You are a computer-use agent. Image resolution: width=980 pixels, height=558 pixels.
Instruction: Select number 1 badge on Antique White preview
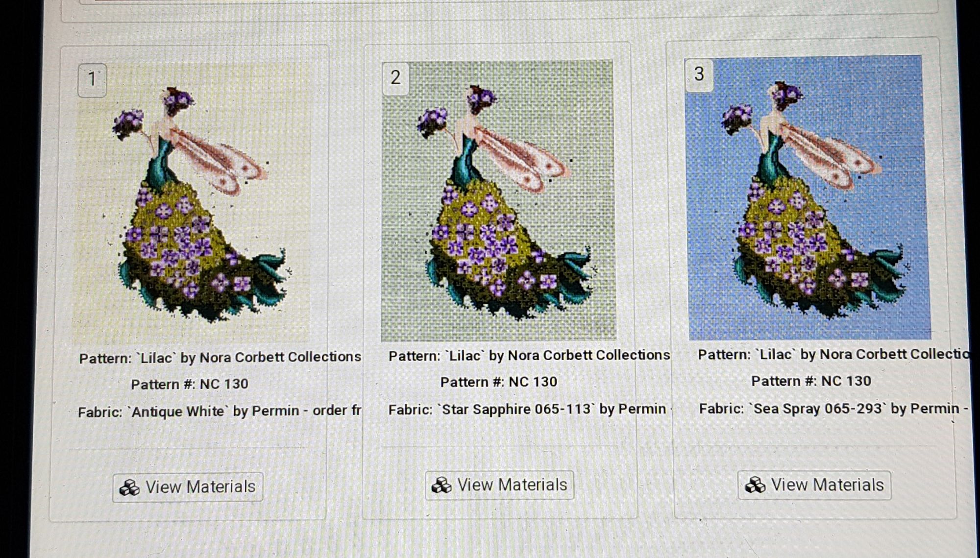coord(92,80)
